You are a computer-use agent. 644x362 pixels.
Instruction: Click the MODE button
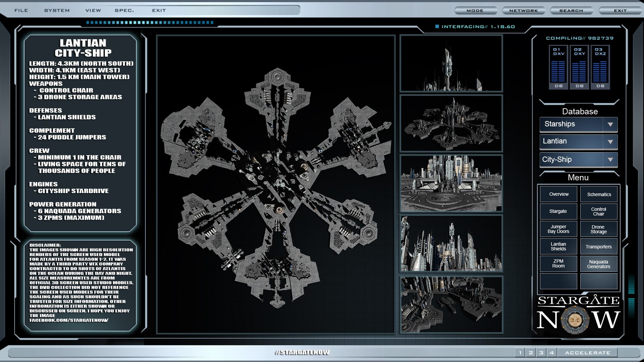coord(475,11)
